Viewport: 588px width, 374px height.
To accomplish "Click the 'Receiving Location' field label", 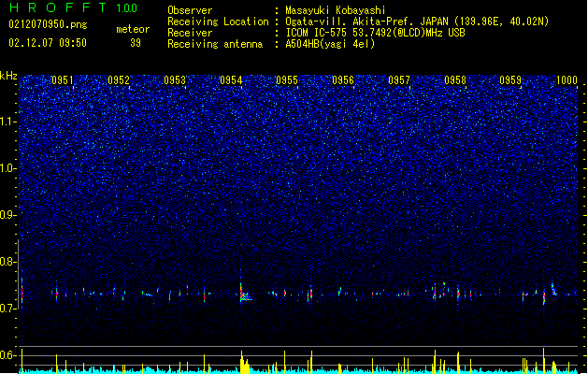I will tap(218, 22).
